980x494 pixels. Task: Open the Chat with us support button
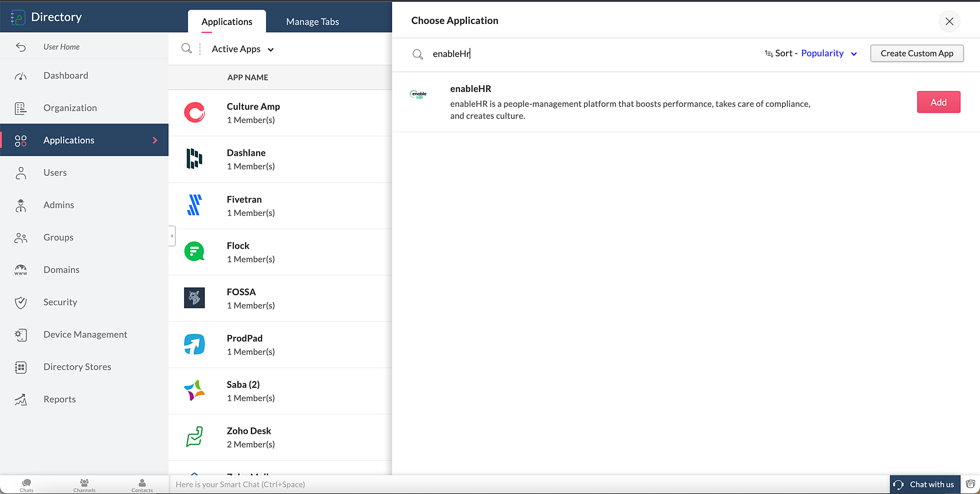(925, 484)
